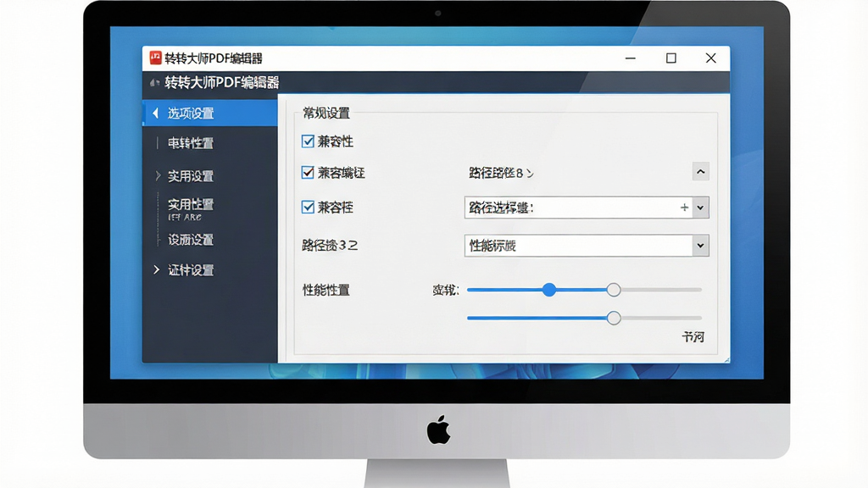Click the window title text in the white title bar
Screen dimensions: 868x488
[213, 58]
